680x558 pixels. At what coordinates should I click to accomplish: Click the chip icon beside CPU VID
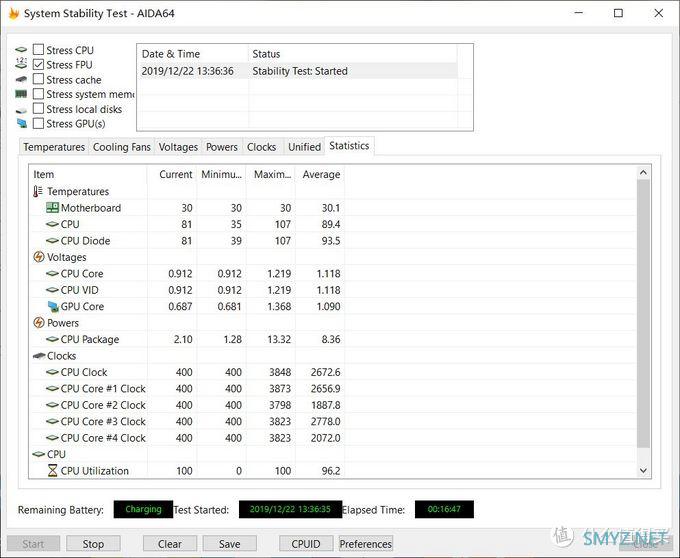click(x=52, y=290)
